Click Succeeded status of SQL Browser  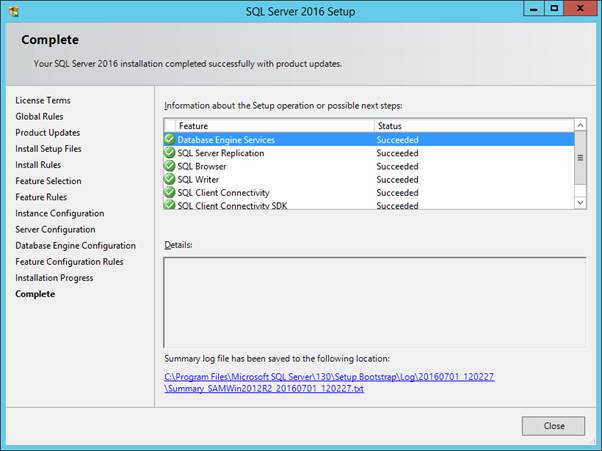click(397, 166)
